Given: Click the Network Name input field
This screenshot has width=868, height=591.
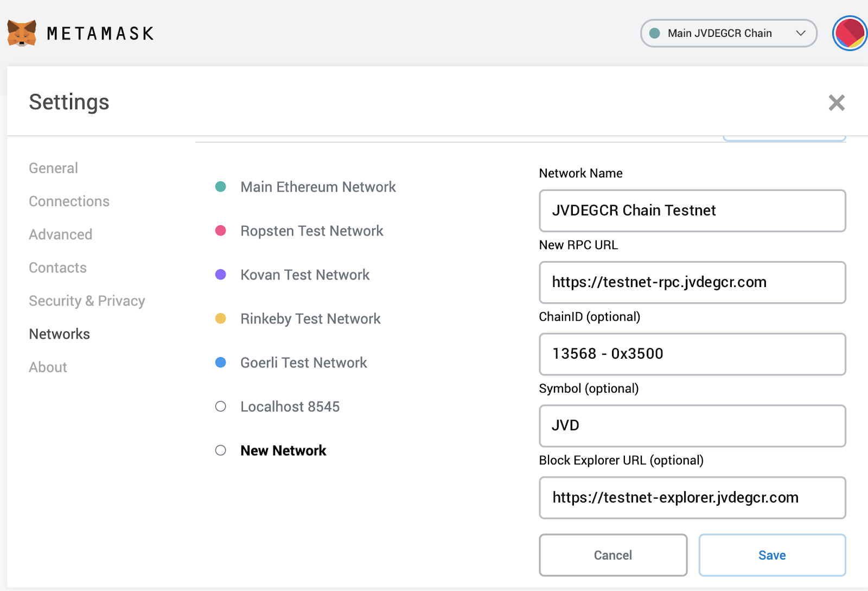Looking at the screenshot, I should [692, 211].
